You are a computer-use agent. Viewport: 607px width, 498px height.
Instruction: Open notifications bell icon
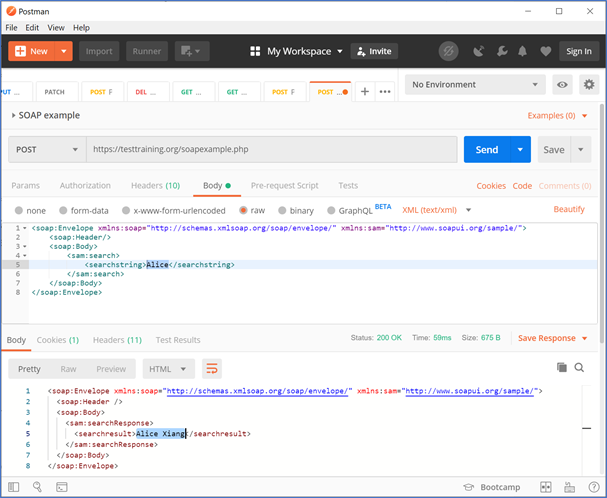[523, 51]
